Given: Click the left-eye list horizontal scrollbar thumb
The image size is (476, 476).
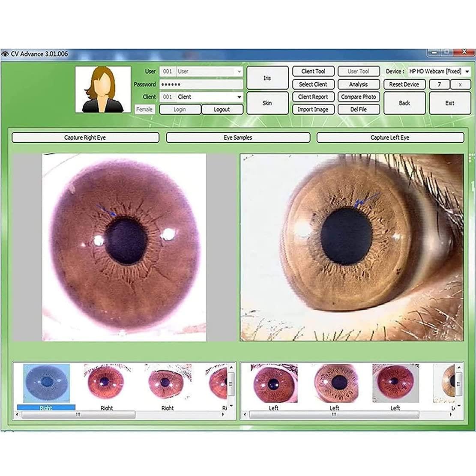Looking at the screenshot, I should point(334,415).
